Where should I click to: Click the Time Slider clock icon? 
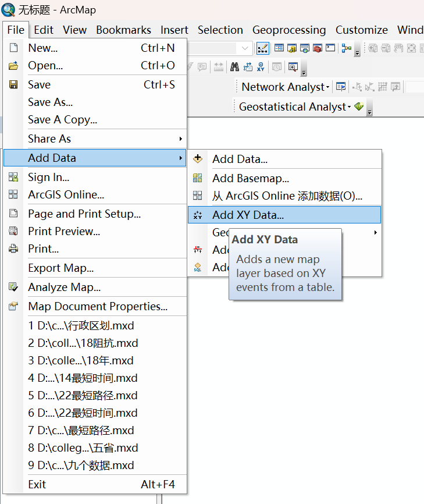click(277, 67)
